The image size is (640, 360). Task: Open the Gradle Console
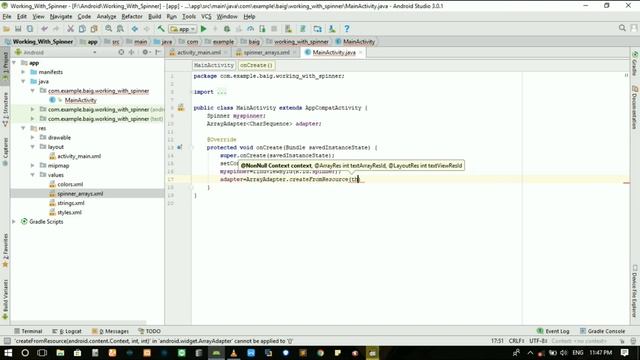coord(602,331)
